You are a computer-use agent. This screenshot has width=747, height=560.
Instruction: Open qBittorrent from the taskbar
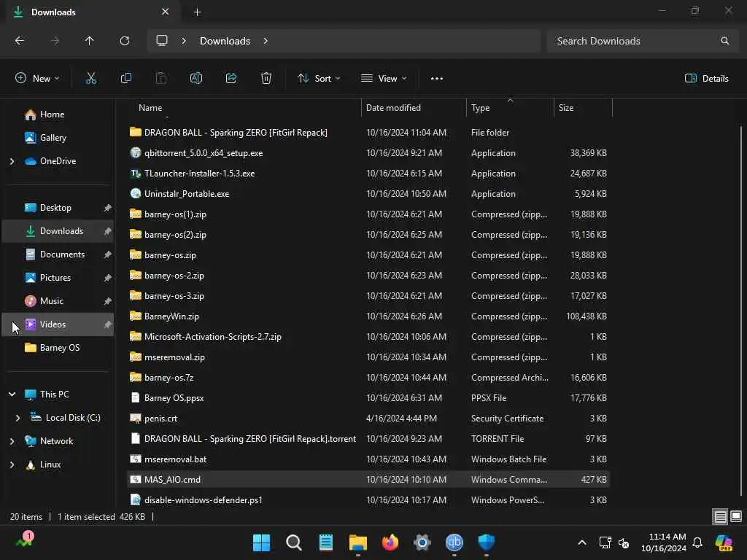pos(454,542)
